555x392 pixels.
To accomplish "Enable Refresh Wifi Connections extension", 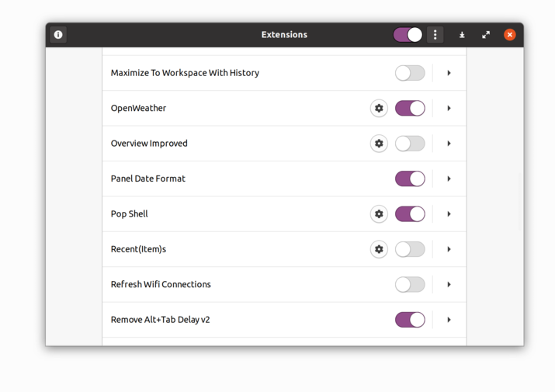I will click(x=410, y=285).
